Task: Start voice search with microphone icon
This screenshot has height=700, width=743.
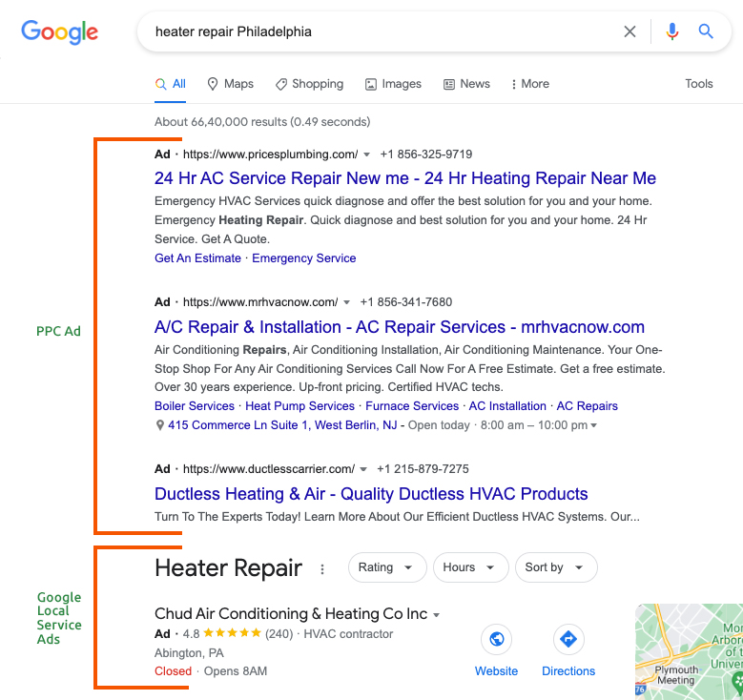Action: 671,31
